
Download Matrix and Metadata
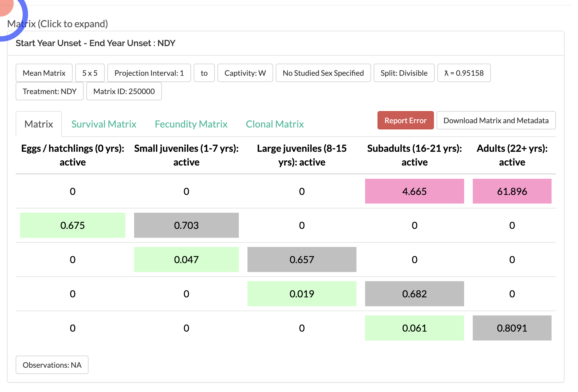click(x=496, y=120)
